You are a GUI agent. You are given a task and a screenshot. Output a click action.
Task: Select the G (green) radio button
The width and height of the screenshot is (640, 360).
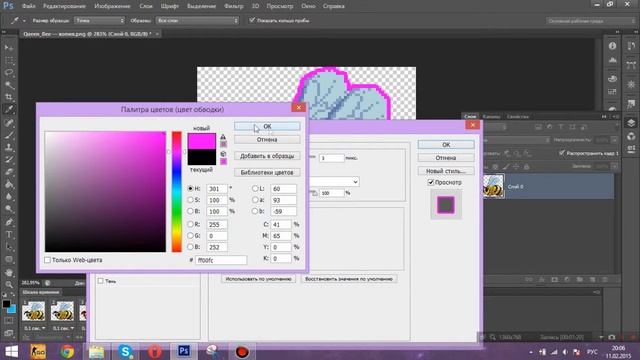pos(190,236)
